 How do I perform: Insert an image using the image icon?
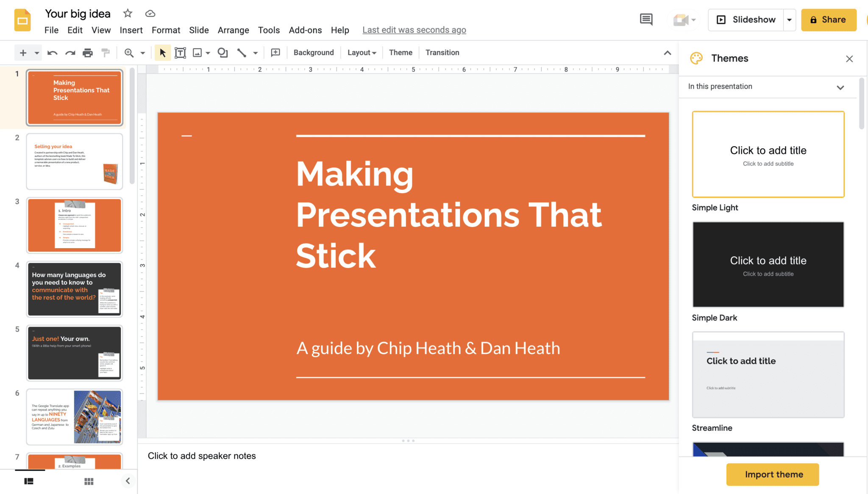point(197,53)
